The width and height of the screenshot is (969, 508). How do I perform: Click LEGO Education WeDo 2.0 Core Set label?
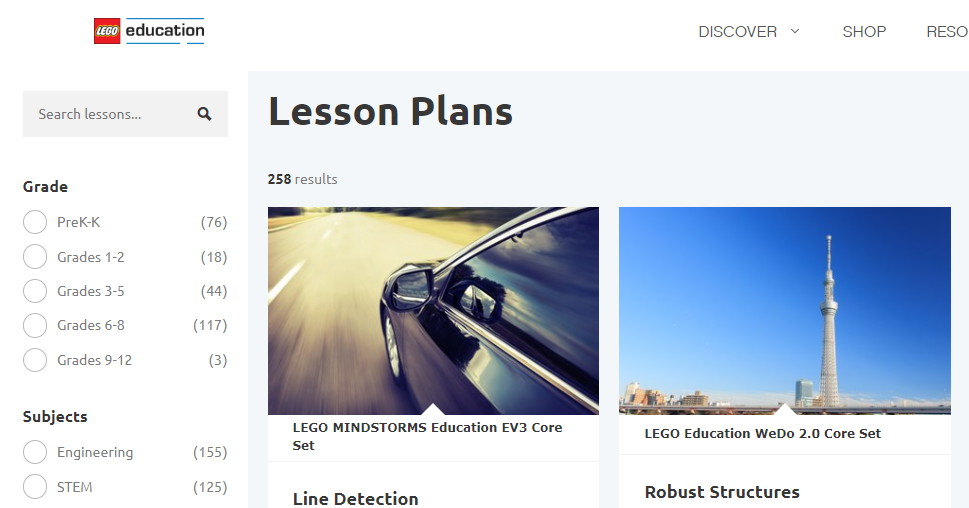pyautogui.click(x=763, y=433)
